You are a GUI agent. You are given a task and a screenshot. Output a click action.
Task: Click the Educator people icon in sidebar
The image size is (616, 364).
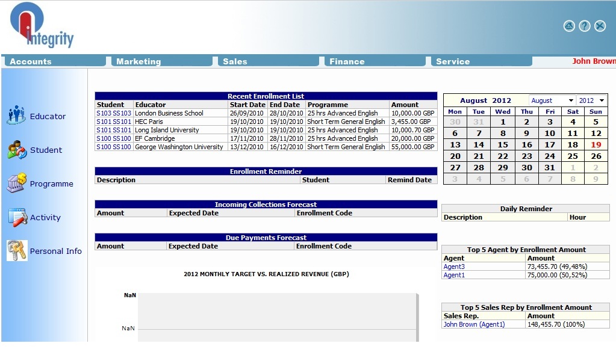coord(16,115)
